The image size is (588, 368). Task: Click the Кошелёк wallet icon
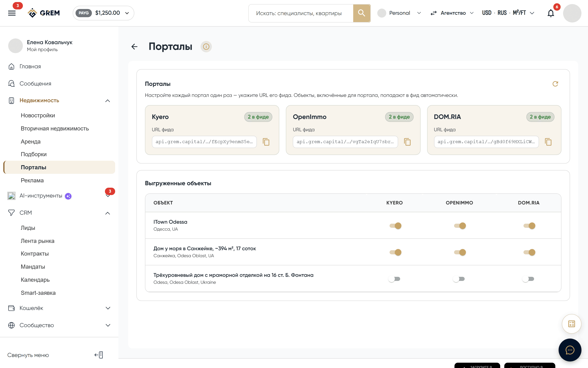pos(11,308)
